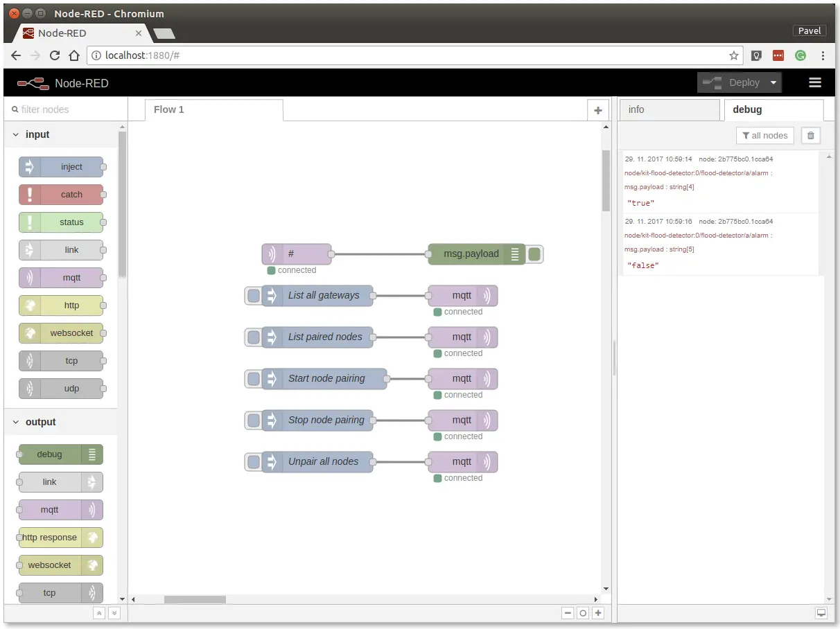
Task: Select the Flow 1 tab
Action: (213, 109)
